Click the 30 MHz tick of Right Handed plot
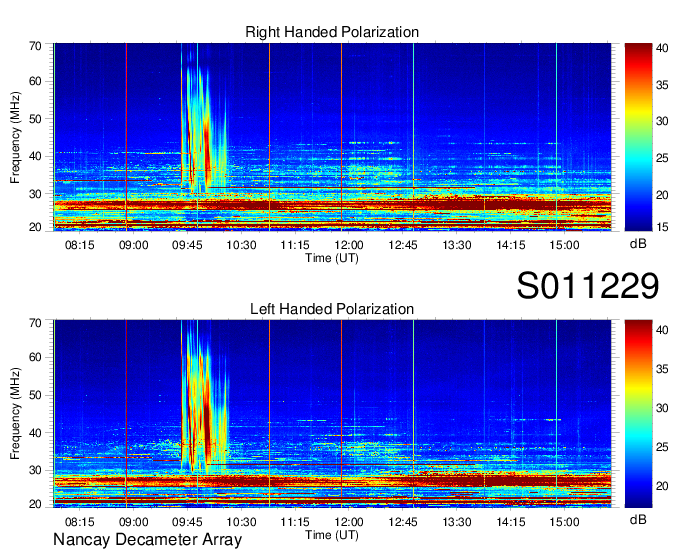Screen dimensions: 680x552 36,194
